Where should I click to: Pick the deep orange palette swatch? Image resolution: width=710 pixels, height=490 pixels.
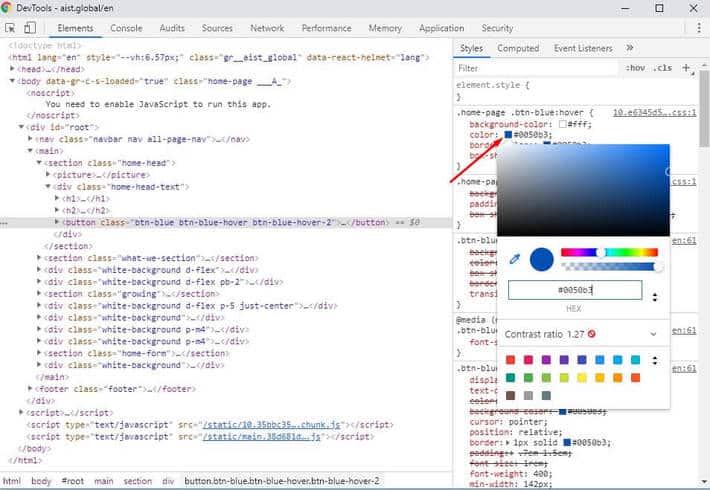click(635, 378)
